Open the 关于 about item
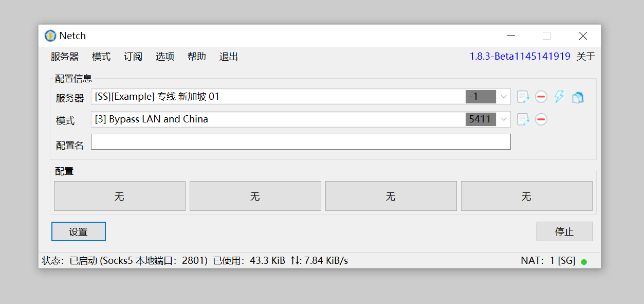The height and width of the screenshot is (304, 644). [585, 57]
